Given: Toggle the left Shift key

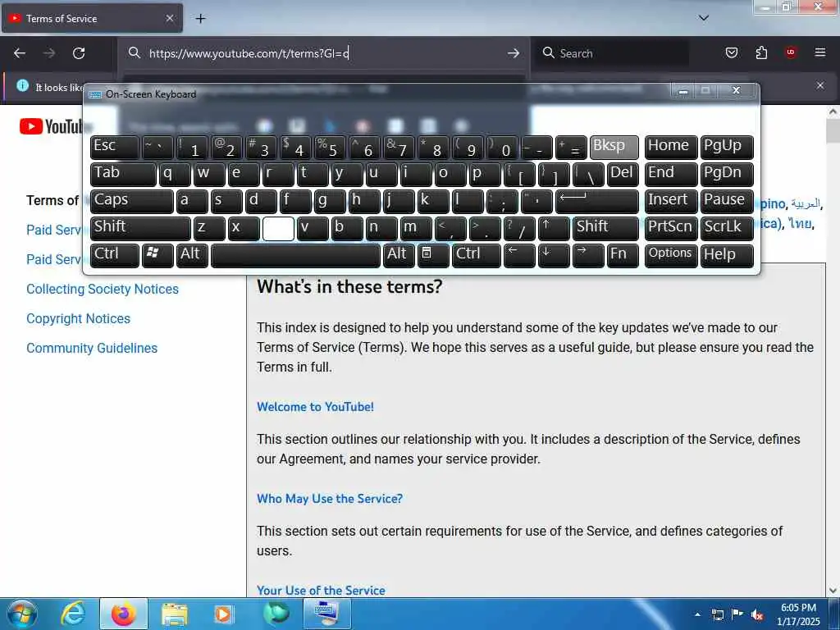Looking at the screenshot, I should (x=140, y=228).
